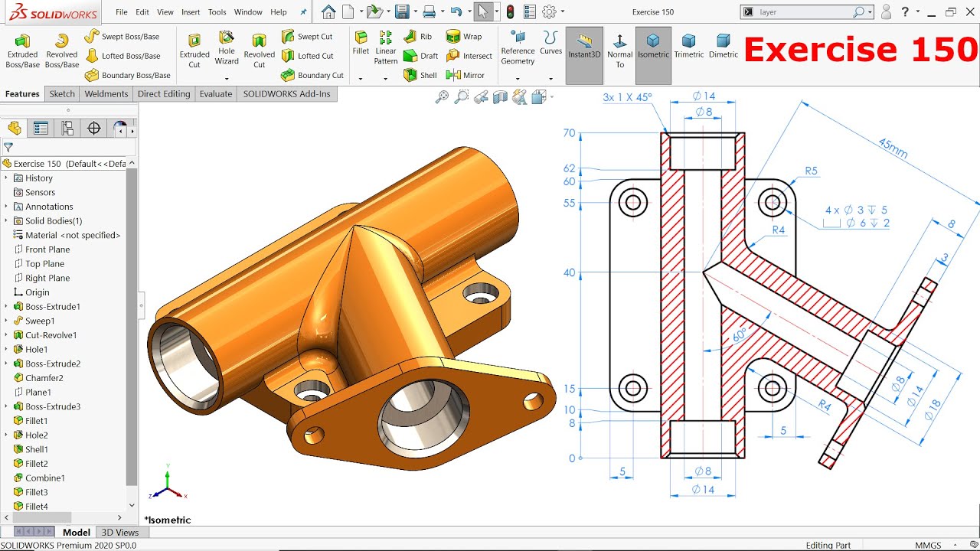Open the Options gear icon
Viewport: 980px width, 551px height.
coord(549,11)
